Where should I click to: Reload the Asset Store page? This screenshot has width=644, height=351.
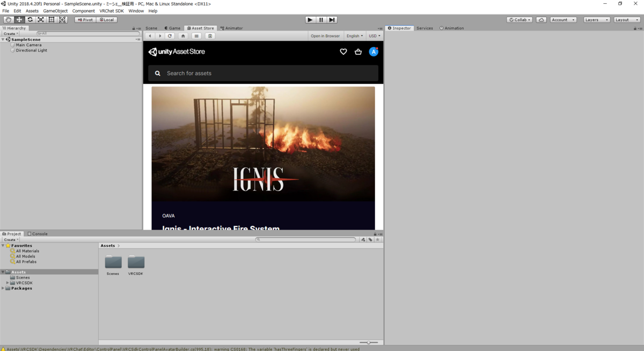coord(170,36)
